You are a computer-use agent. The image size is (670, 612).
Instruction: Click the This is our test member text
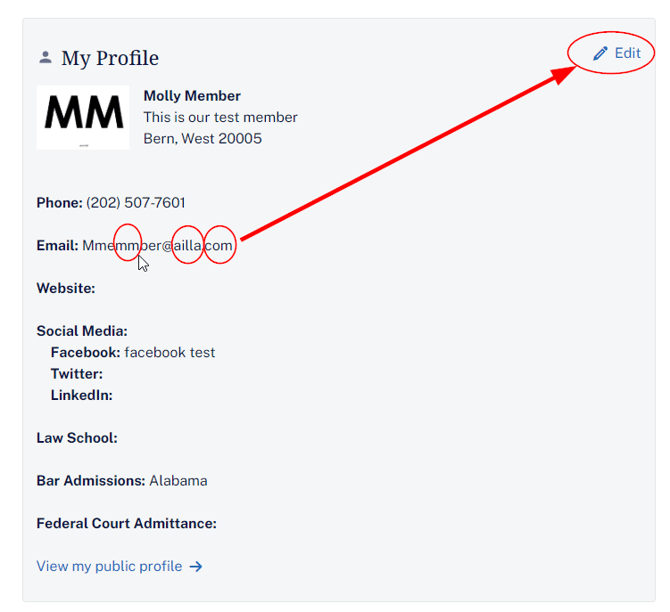(x=220, y=117)
